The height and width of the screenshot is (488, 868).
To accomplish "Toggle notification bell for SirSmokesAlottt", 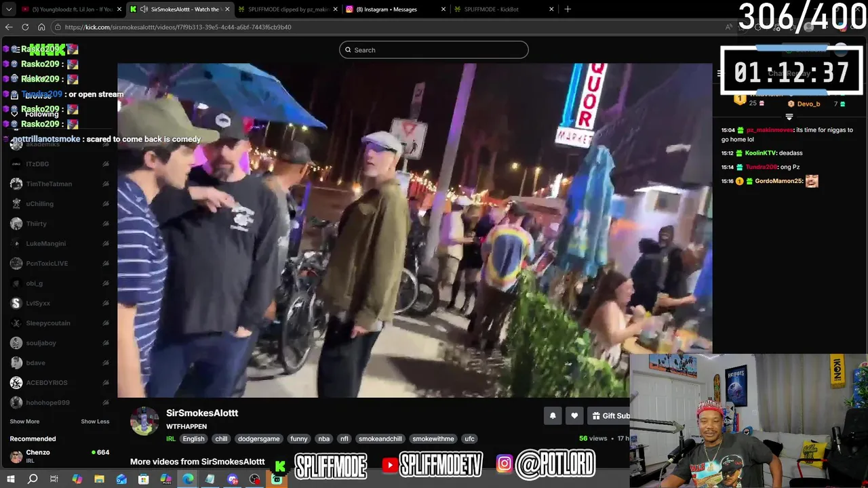I will click(x=553, y=416).
